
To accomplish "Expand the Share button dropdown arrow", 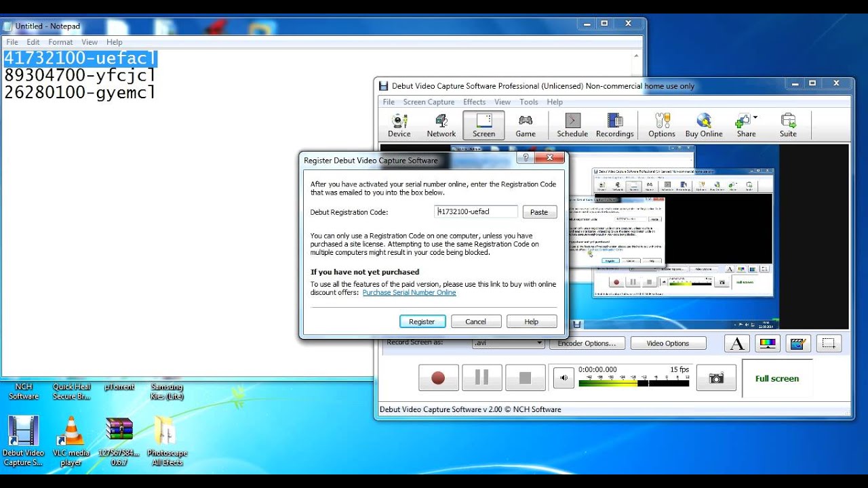I will tap(755, 118).
